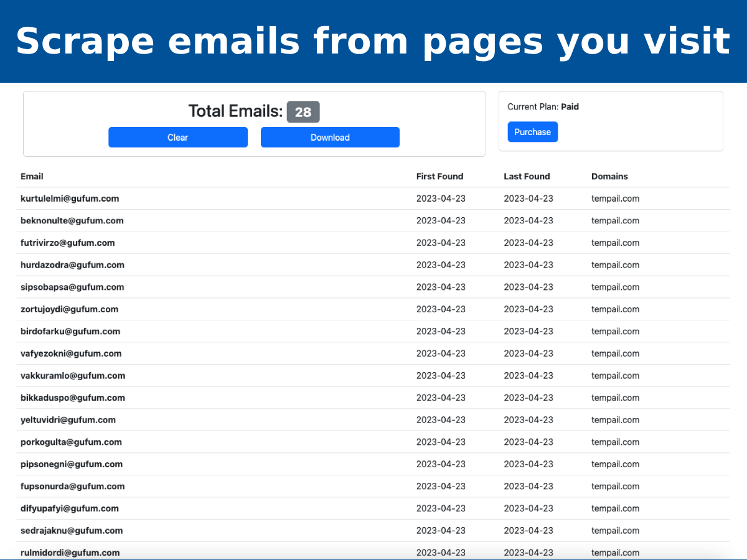Select email hurdazodra@gufum.com
This screenshot has width=747, height=560.
pyautogui.click(x=72, y=265)
